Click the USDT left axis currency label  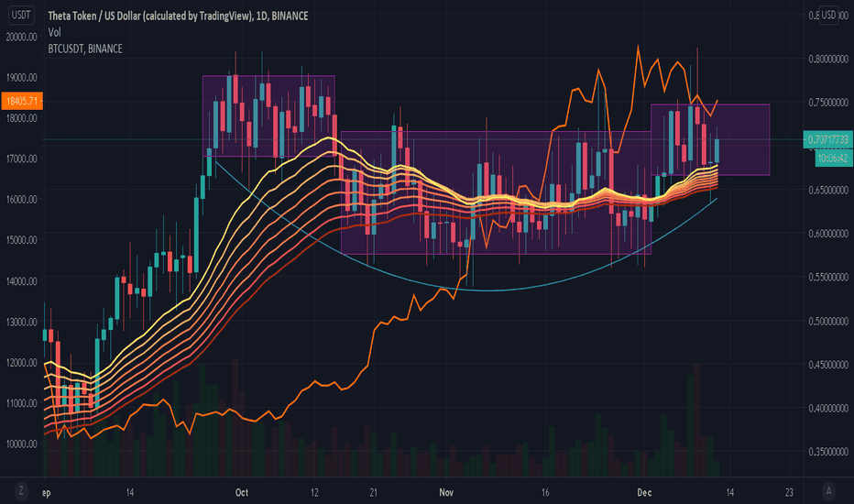point(21,15)
